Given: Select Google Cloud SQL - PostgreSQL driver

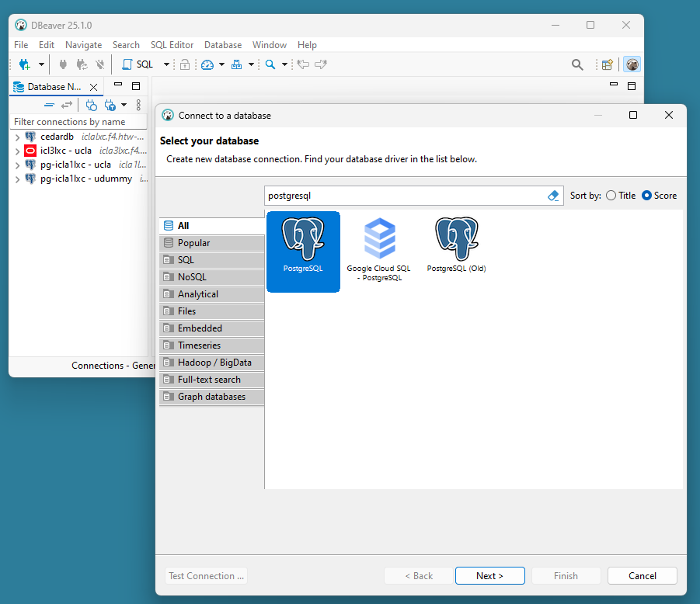Looking at the screenshot, I should (378, 250).
